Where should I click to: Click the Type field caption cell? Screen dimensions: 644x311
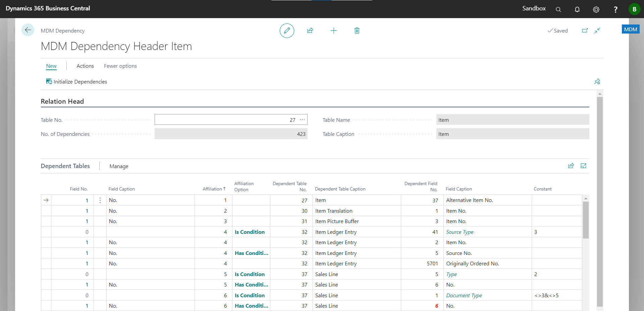click(488, 274)
